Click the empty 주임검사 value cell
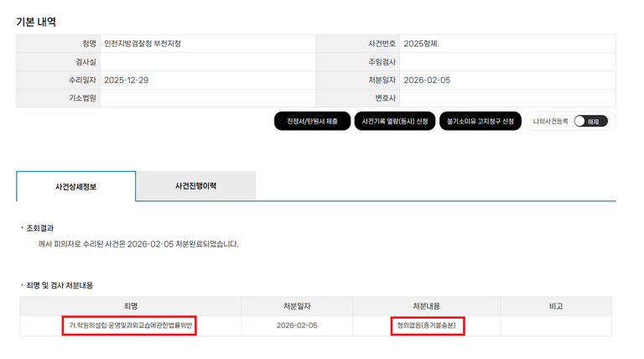Viewport: 644px width, 359px height. point(506,61)
